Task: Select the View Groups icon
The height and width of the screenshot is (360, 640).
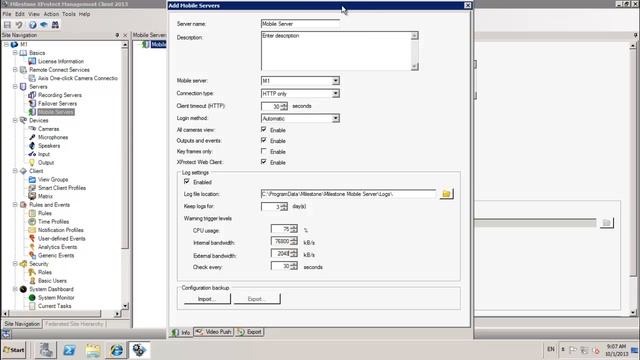Action: pyautogui.click(x=32, y=180)
